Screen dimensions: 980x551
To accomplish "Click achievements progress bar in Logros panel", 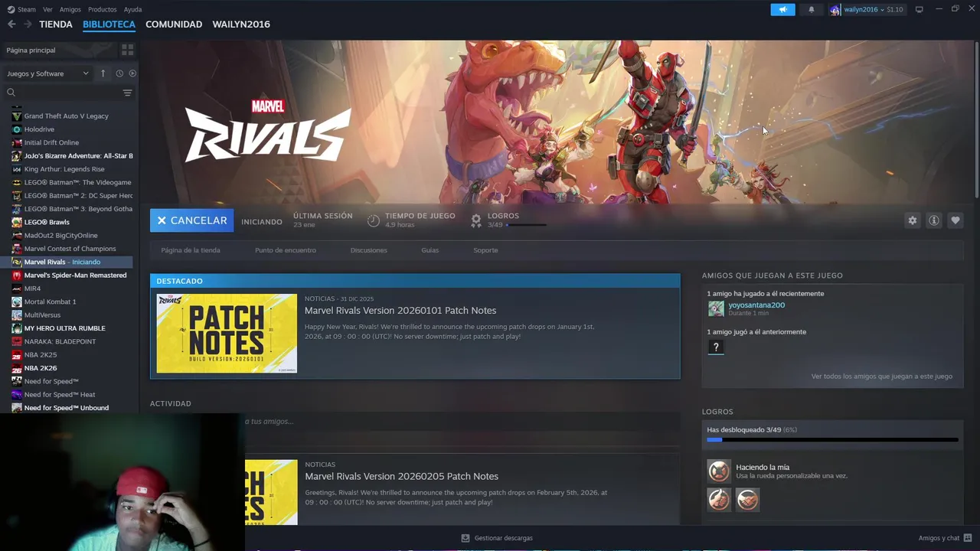I will 832,440.
